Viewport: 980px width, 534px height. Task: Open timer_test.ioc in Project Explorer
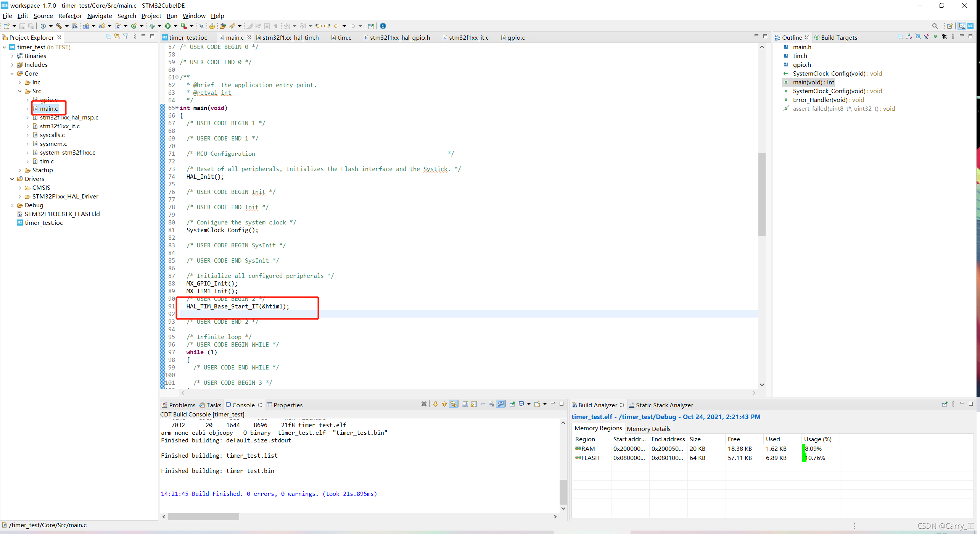(43, 223)
